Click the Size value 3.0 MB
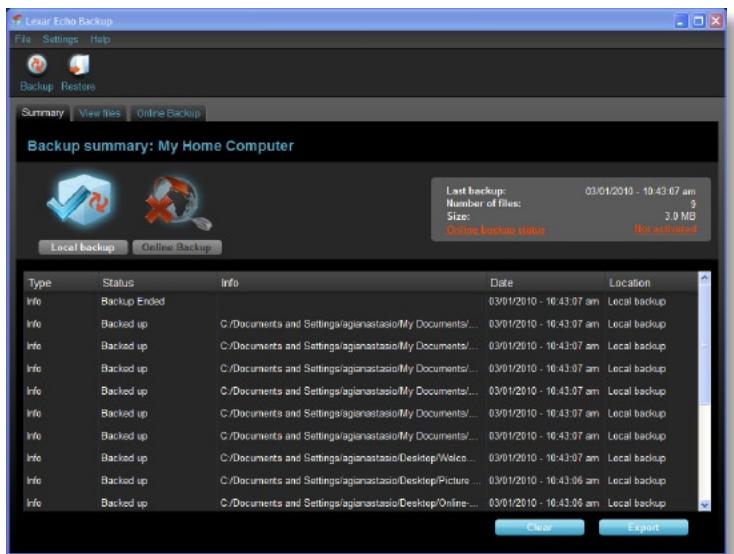Screen dimensions: 734x554 (x=680, y=216)
